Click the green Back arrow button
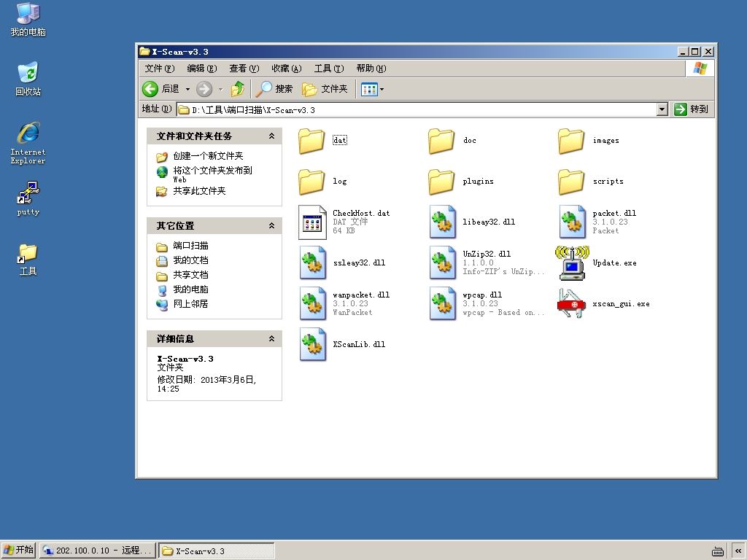 click(x=150, y=89)
